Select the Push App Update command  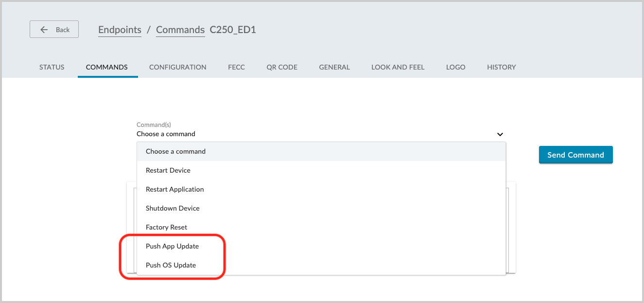(x=321, y=246)
